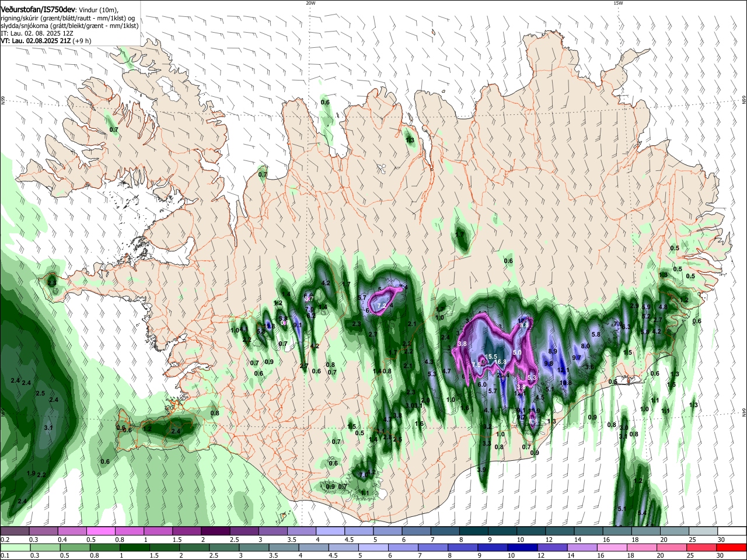Click the 16.3 precipitation value on the map
The height and width of the screenshot is (560, 747).
pyautogui.click(x=500, y=362)
